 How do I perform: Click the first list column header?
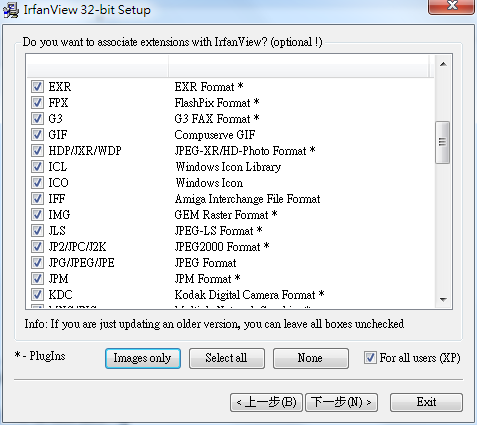97,66
